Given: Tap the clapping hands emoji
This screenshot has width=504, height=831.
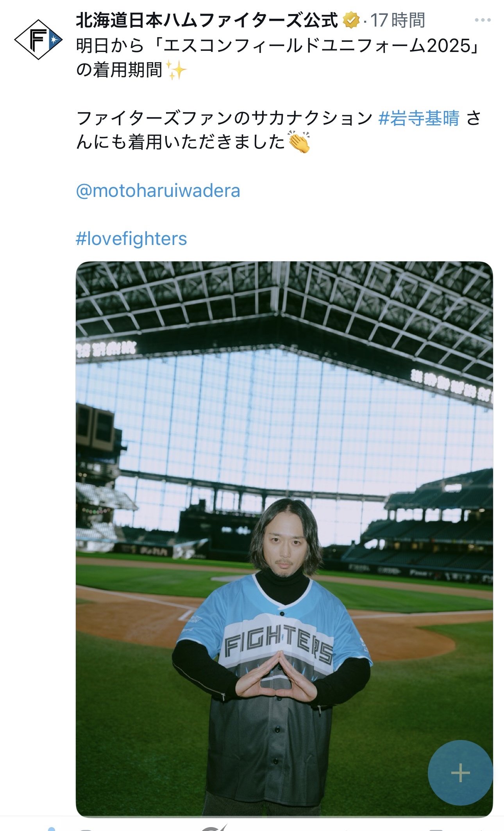Looking at the screenshot, I should tap(299, 142).
